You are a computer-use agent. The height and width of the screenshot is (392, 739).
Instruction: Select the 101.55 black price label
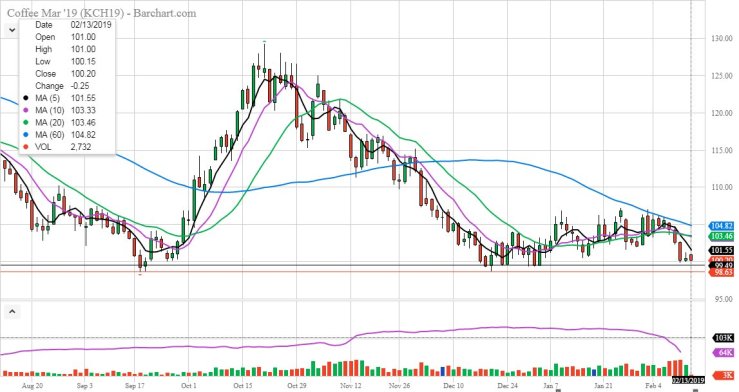click(x=721, y=250)
